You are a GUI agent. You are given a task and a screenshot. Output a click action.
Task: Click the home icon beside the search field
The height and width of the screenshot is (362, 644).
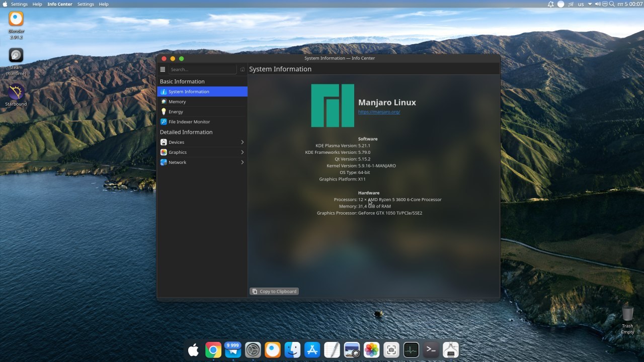click(243, 69)
